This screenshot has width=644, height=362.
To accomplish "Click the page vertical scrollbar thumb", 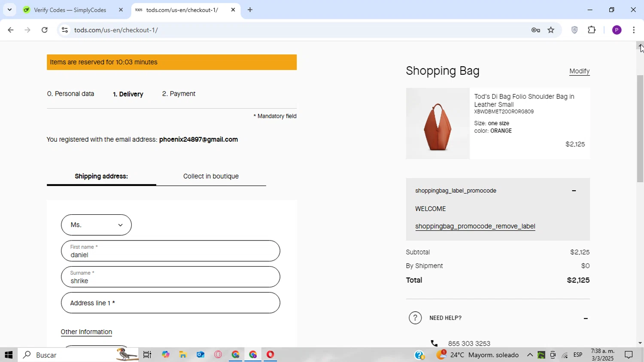I will pos(640,129).
